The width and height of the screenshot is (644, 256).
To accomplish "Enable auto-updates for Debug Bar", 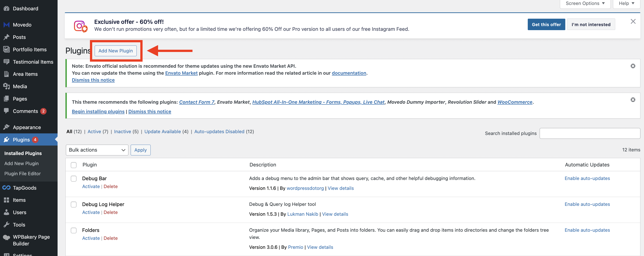I will tap(587, 178).
